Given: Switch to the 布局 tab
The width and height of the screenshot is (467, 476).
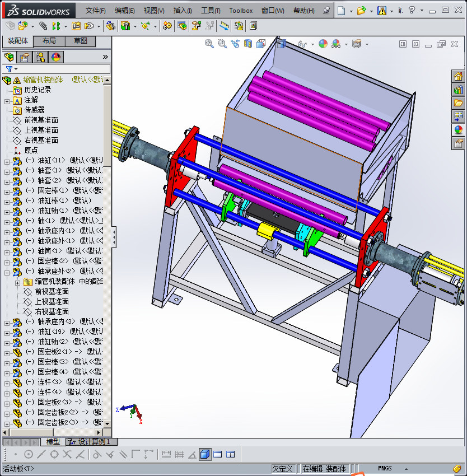Looking at the screenshot, I should tap(49, 41).
